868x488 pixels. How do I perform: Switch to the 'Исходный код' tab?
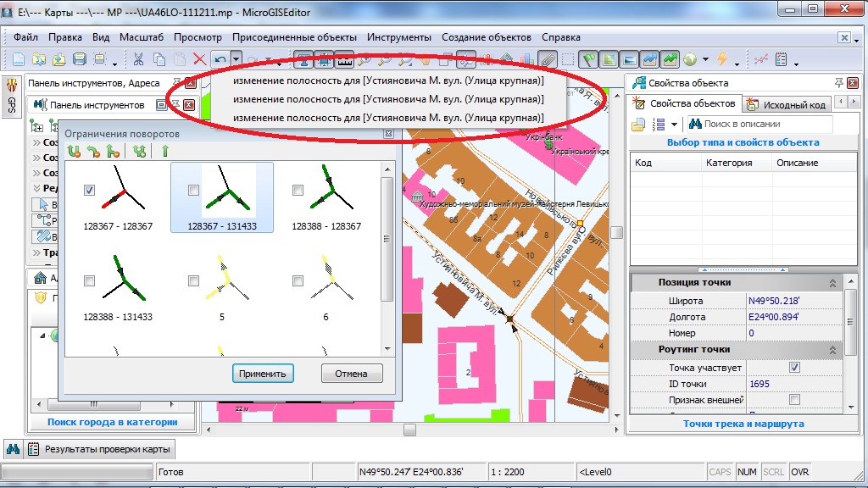(788, 104)
